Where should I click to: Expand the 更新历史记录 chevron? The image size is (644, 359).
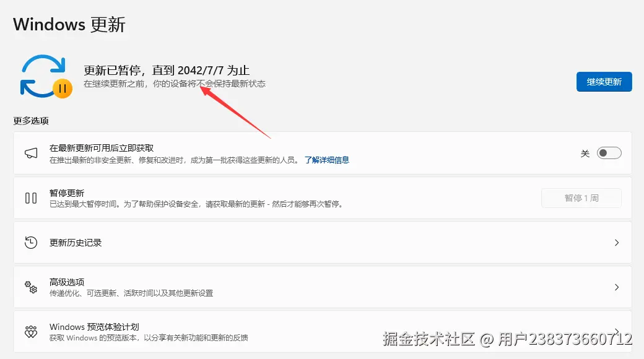617,242
